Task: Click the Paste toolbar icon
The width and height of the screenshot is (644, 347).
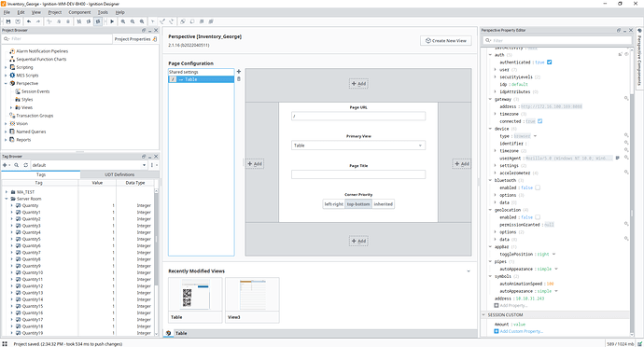Action: point(68,21)
